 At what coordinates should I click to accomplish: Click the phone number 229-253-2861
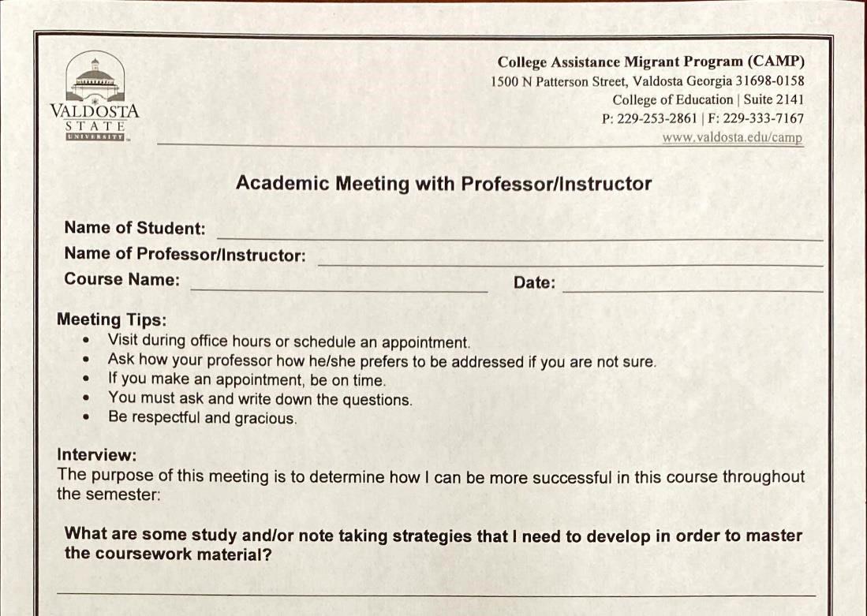tap(657, 118)
